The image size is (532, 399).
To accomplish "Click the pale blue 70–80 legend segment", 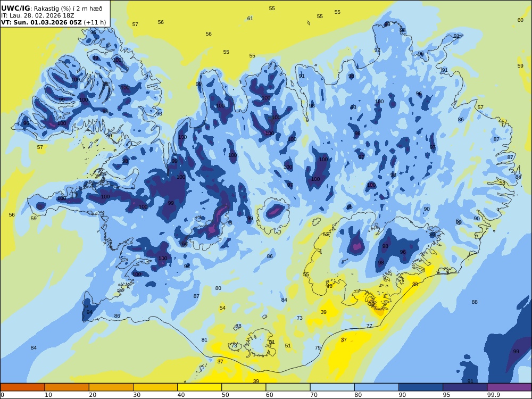I will 332,387.
